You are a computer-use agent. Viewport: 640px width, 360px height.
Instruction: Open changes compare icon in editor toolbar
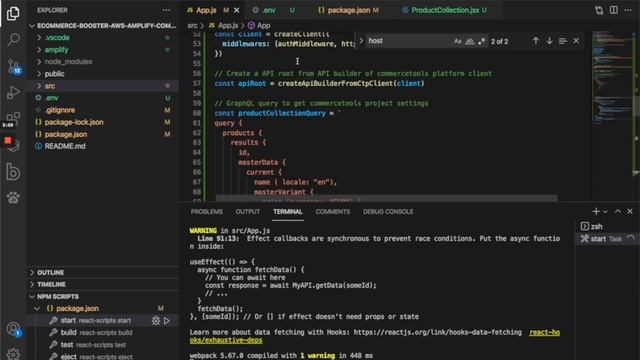click(x=599, y=10)
